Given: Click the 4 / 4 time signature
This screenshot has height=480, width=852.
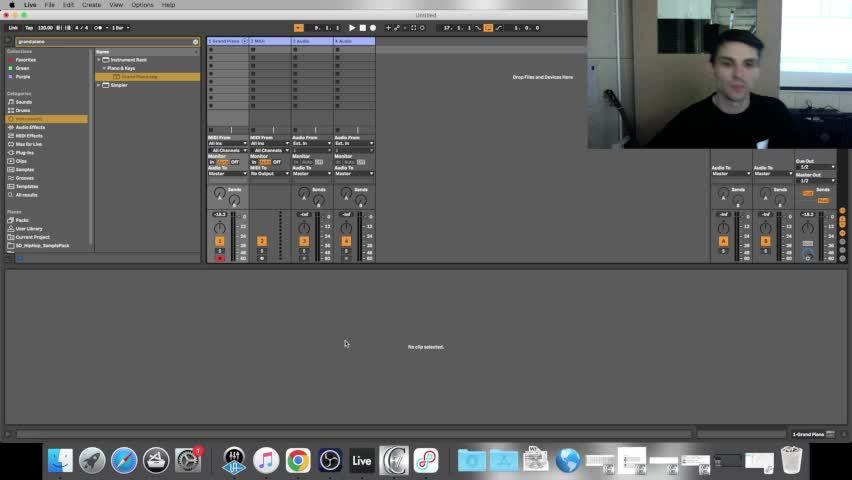Looking at the screenshot, I should click(81, 28).
